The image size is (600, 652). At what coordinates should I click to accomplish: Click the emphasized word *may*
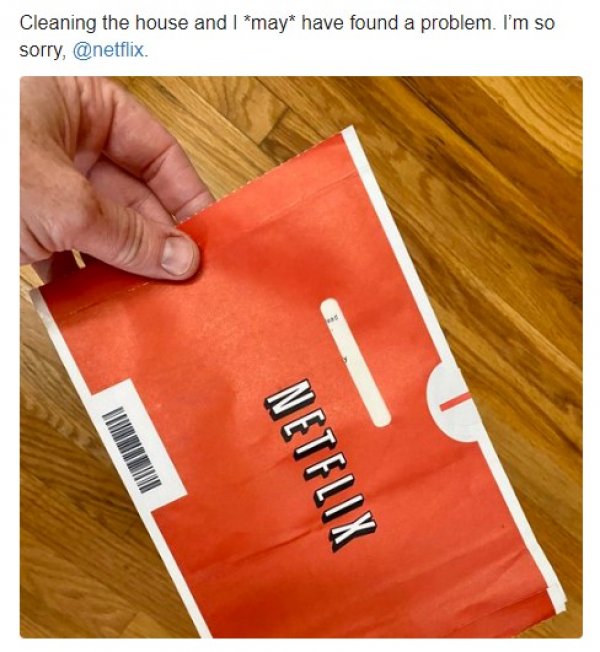pos(269,23)
